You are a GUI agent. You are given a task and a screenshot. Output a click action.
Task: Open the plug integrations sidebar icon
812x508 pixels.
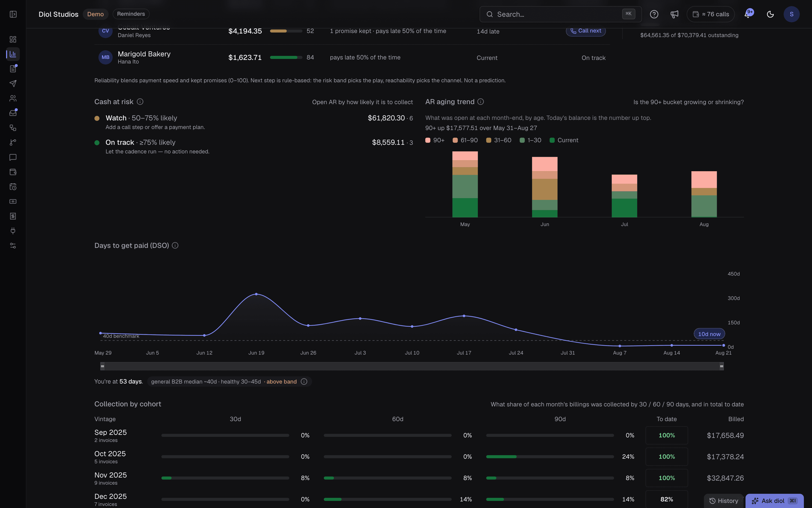click(13, 231)
